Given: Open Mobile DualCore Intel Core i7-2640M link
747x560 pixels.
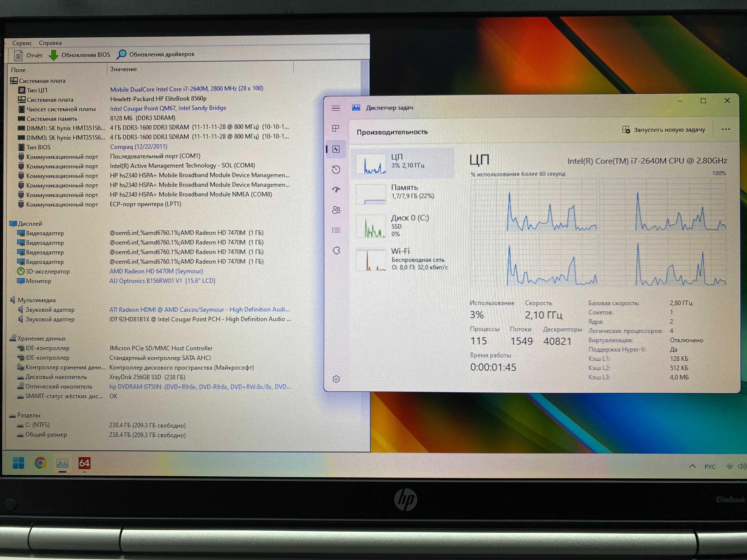Looking at the screenshot, I should pos(186,89).
